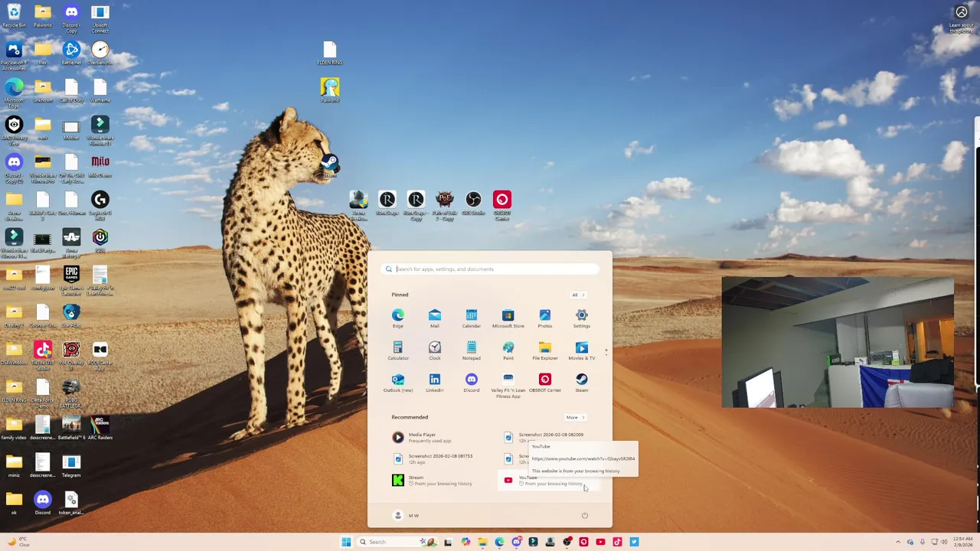Select the ARC Raiders desktop shortcut

pyautogui.click(x=100, y=428)
